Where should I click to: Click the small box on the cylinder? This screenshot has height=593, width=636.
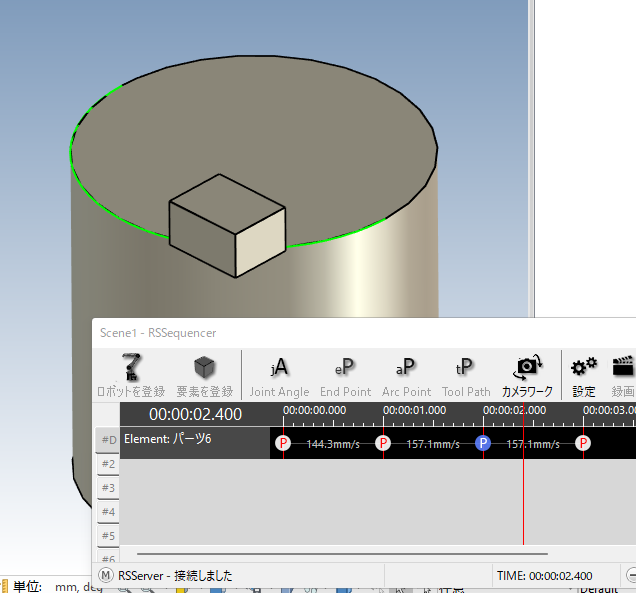point(226,225)
